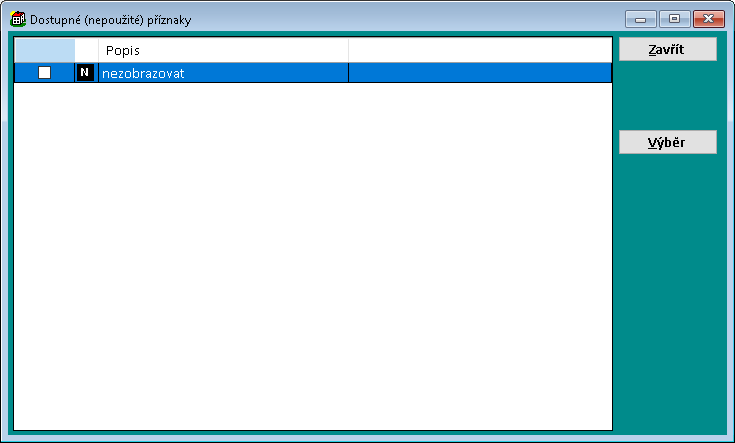Click the Popis column header

pyautogui.click(x=222, y=50)
